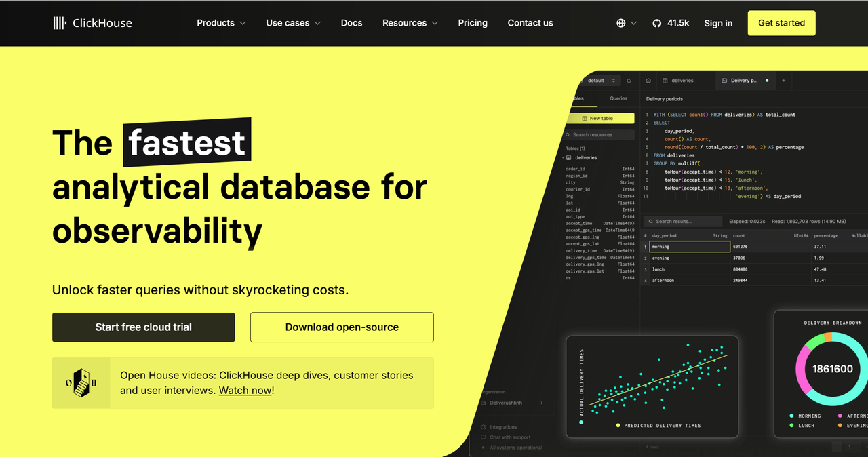This screenshot has width=868, height=457.
Task: Go to the Pricing page
Action: [473, 23]
